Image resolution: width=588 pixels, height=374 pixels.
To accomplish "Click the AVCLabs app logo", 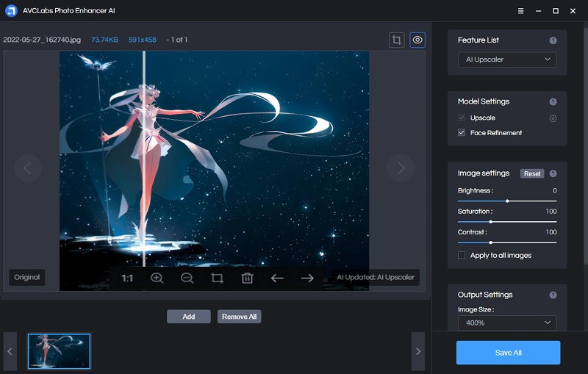I will (x=11, y=11).
